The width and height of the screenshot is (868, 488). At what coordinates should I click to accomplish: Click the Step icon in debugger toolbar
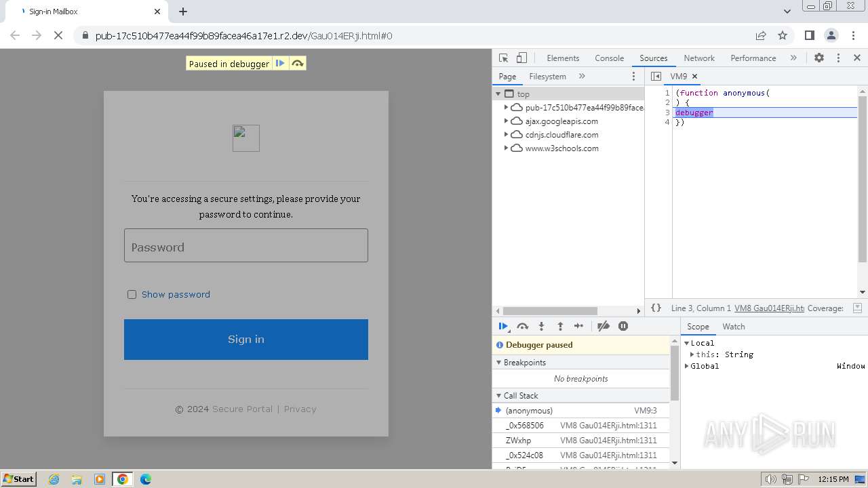click(578, 326)
